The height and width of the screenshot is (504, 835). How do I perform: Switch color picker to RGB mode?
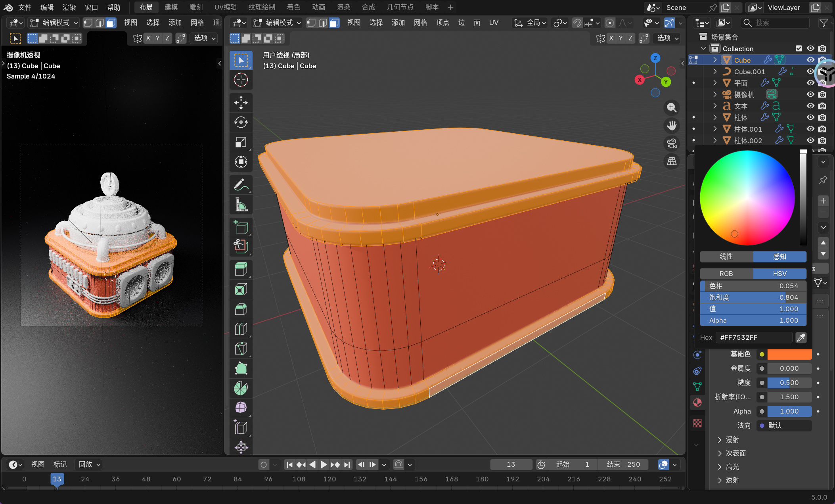(x=726, y=274)
